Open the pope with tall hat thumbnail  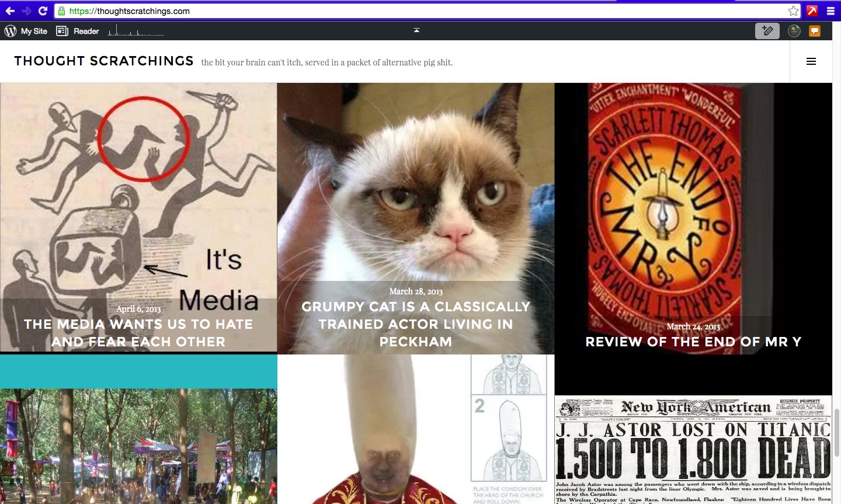point(416,429)
